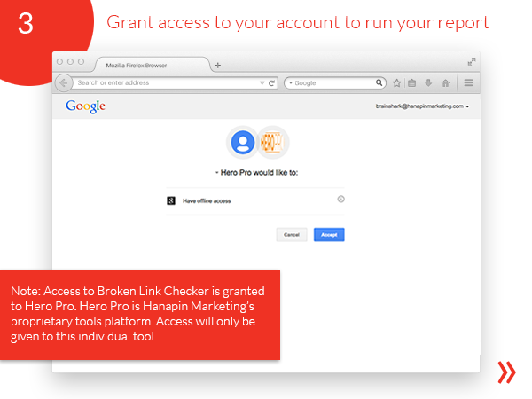Click the red double-chevron next slide arrow
Screen dimensions: 532x399
[x=506, y=372]
